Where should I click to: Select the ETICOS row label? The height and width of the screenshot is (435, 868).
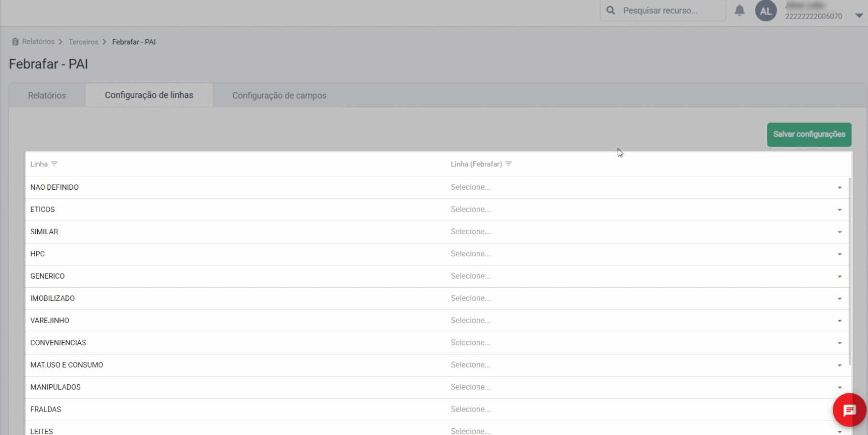43,209
